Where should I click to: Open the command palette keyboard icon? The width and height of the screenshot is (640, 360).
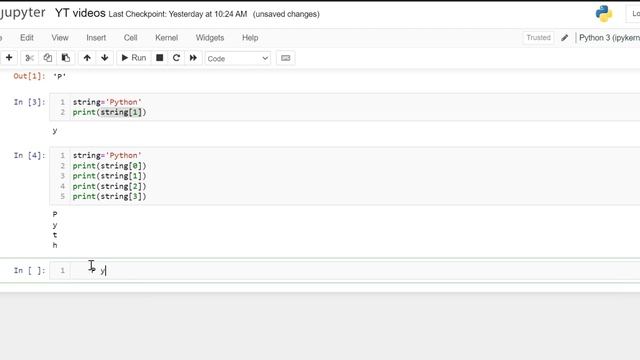[x=286, y=58]
